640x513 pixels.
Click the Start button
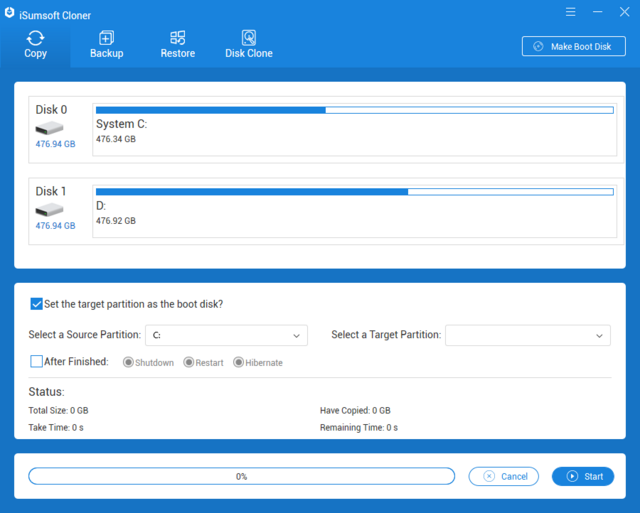tap(583, 476)
